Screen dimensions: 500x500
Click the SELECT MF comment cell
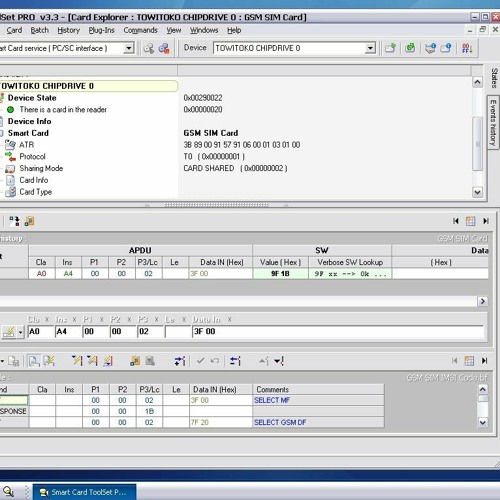318,400
